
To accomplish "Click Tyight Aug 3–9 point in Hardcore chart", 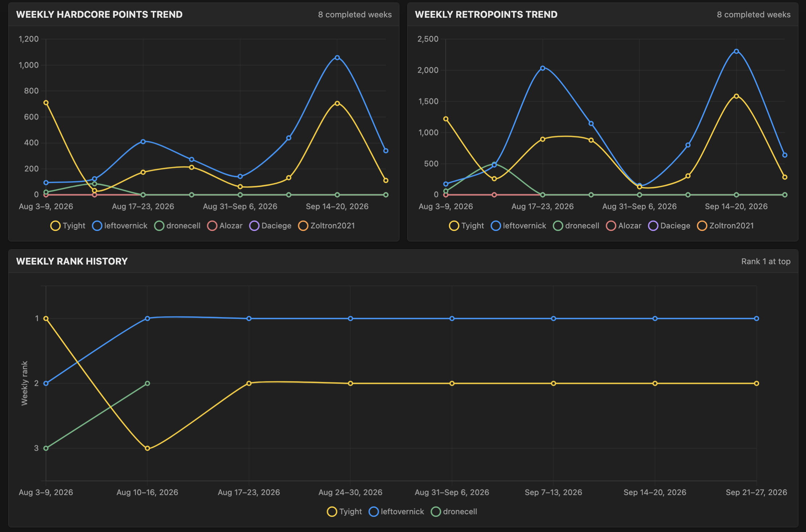I will click(x=46, y=103).
